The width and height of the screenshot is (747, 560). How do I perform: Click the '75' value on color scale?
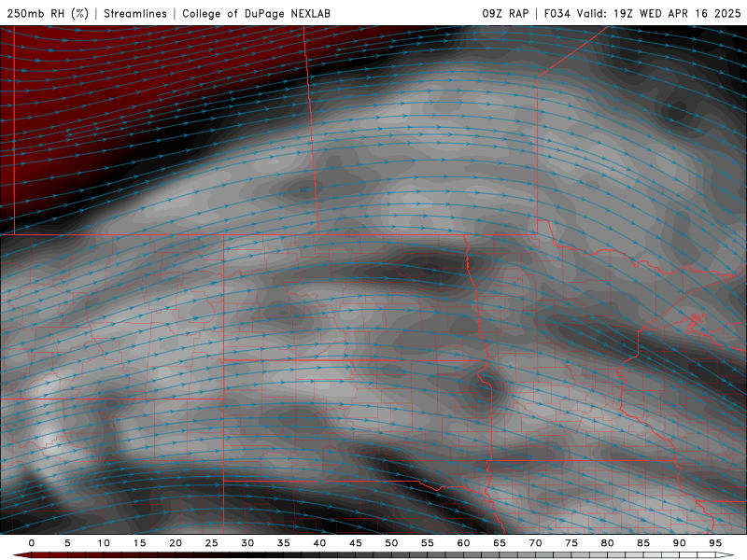[x=571, y=543]
